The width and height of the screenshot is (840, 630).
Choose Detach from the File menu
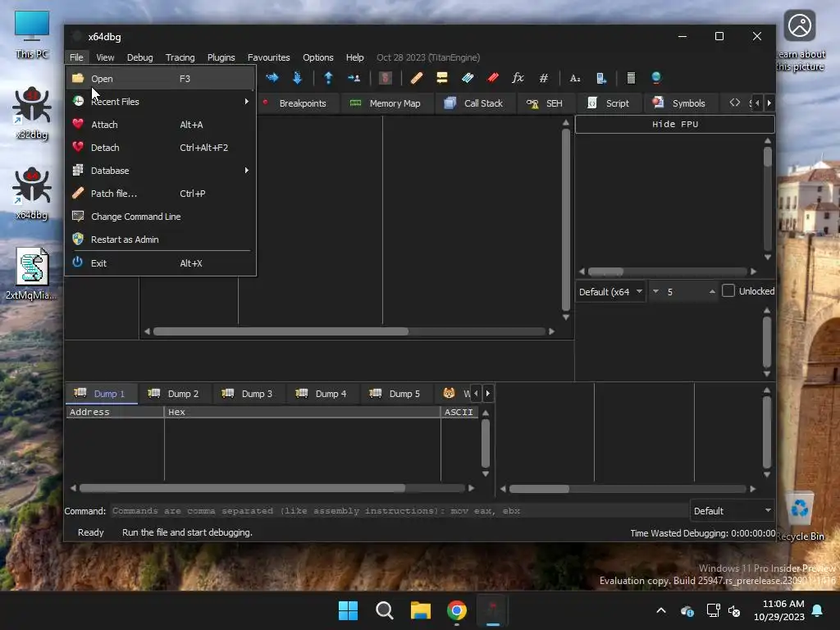[160, 148]
